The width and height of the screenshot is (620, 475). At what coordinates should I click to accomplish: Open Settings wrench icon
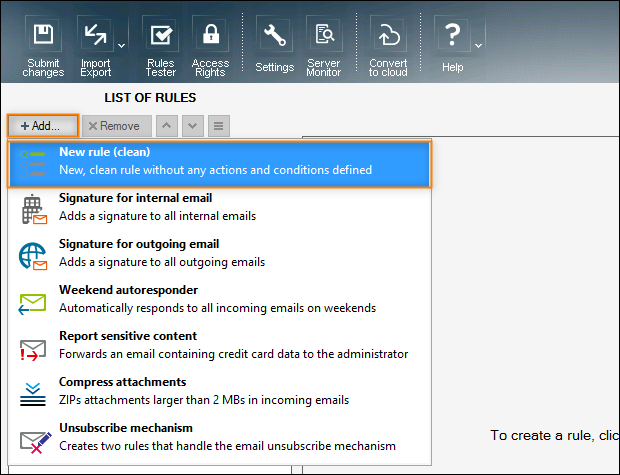(x=274, y=37)
